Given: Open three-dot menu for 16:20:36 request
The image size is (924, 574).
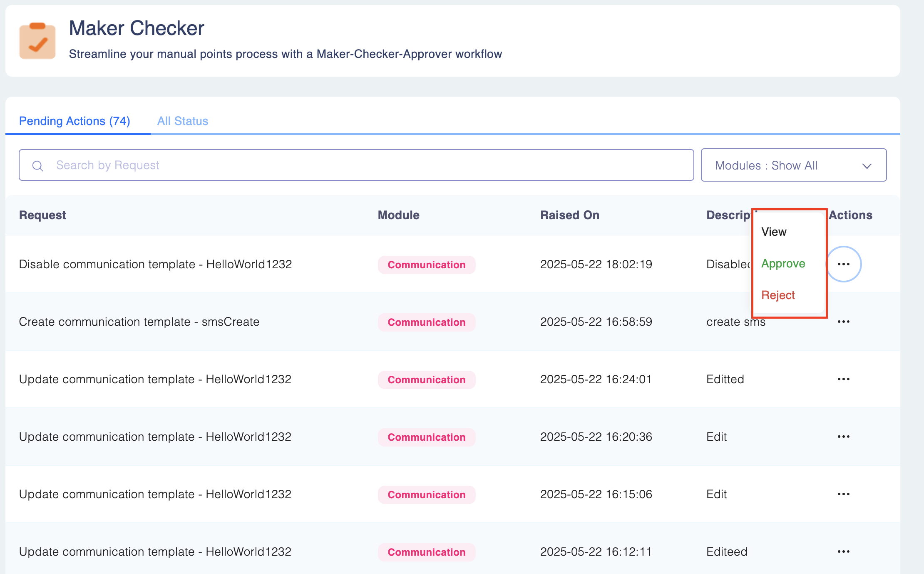Looking at the screenshot, I should 843,437.
